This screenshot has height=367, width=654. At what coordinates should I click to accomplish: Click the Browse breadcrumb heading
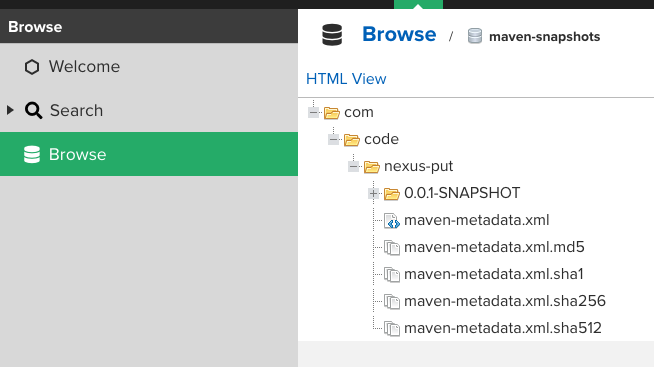tap(399, 34)
